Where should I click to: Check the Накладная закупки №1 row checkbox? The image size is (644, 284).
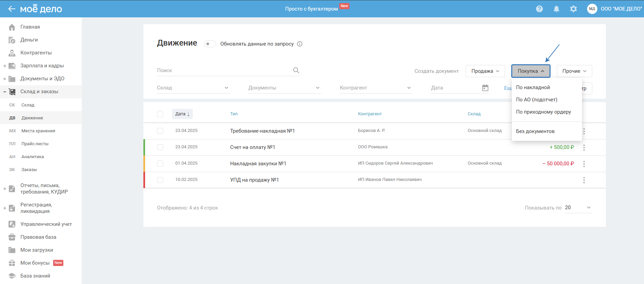[160, 164]
